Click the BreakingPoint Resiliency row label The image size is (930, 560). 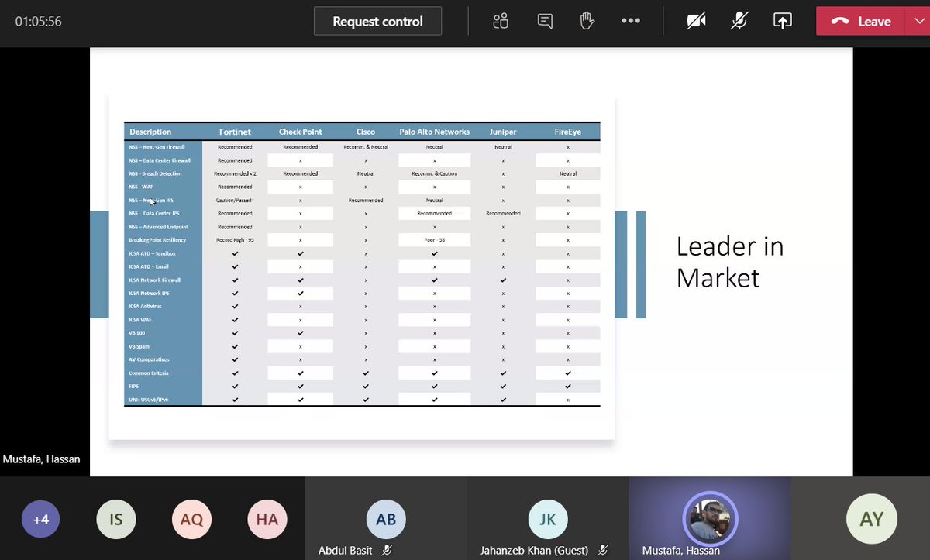tap(157, 240)
